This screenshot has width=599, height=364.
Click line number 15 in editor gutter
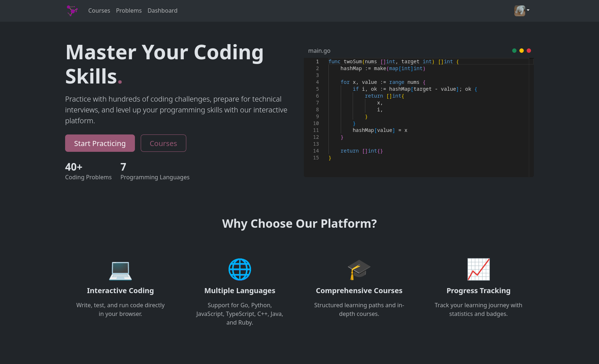click(x=316, y=158)
